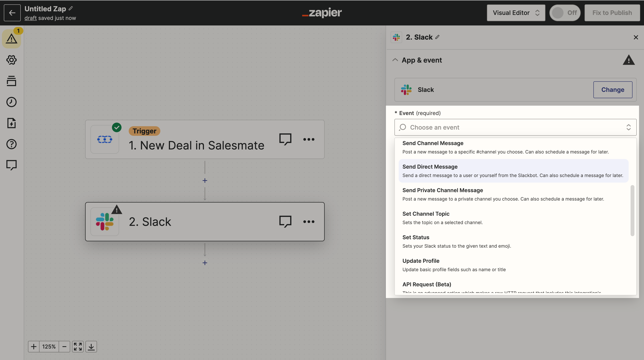Select the Send Direct Message event
The width and height of the screenshot is (644, 360).
click(x=513, y=171)
